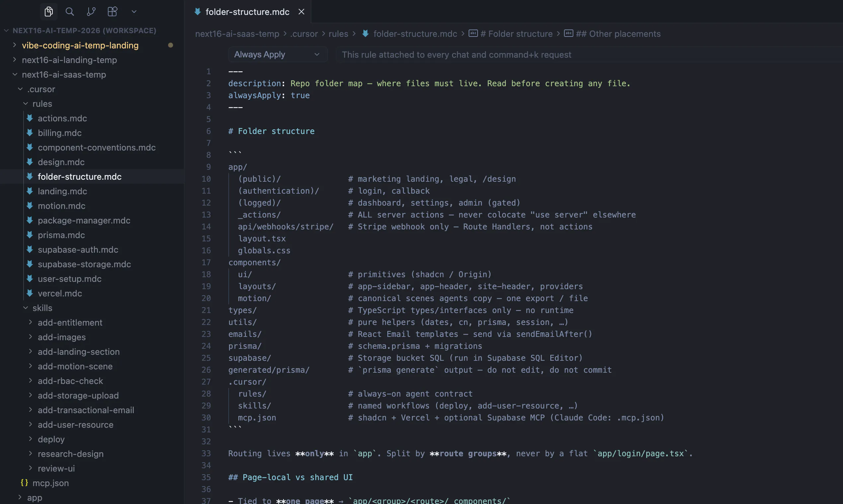The height and width of the screenshot is (504, 843).
Task: Open vercel.mdc file
Action: point(60,293)
